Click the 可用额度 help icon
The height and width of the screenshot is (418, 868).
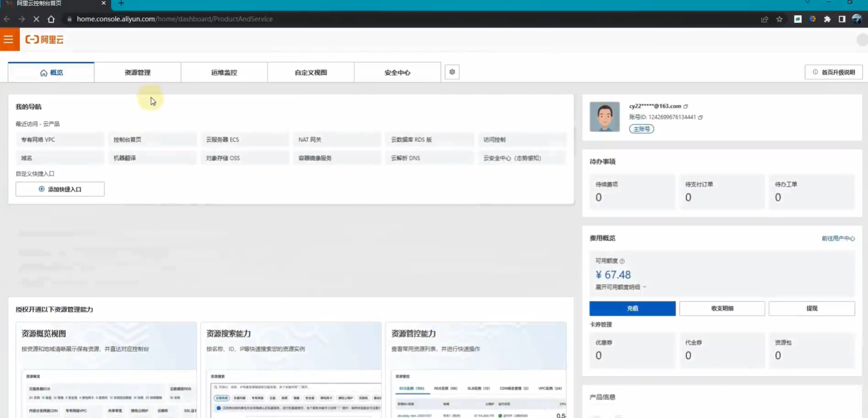622,261
